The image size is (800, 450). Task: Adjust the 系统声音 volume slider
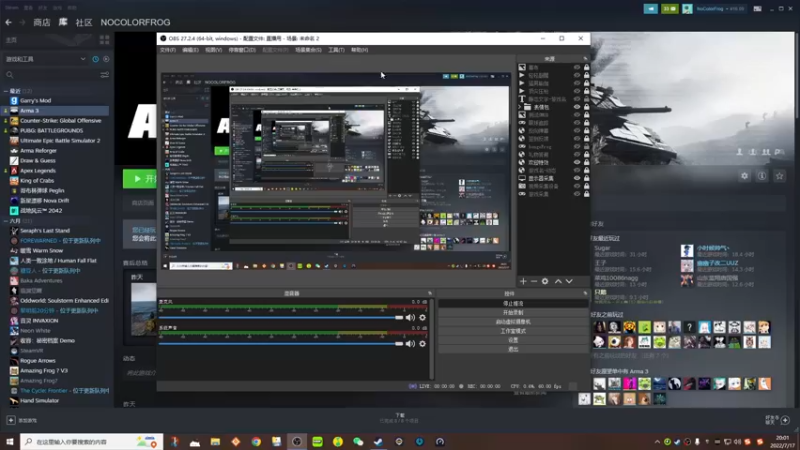[281, 343]
